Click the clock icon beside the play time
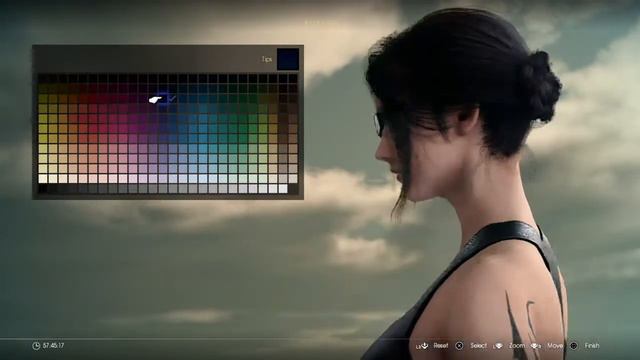The width and height of the screenshot is (640, 360). (x=36, y=346)
